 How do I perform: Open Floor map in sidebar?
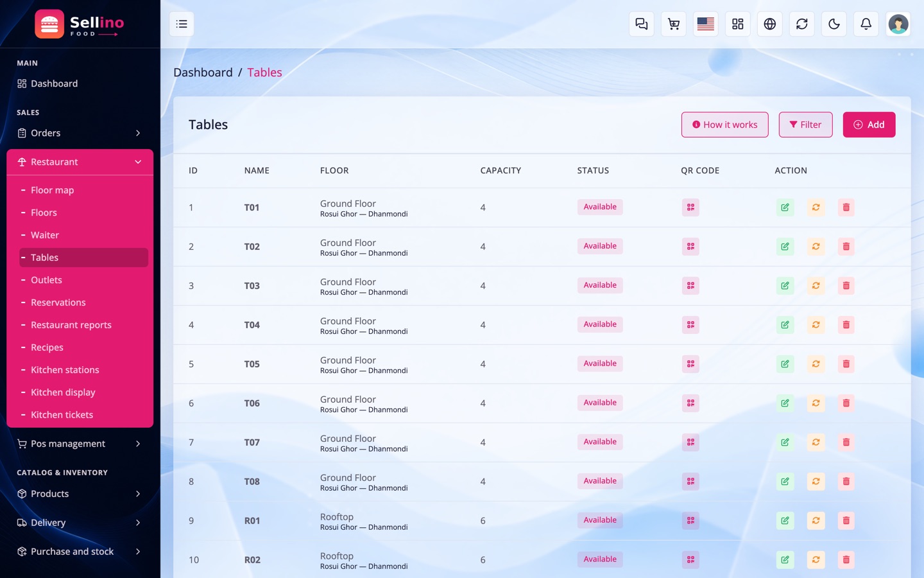tap(84, 190)
